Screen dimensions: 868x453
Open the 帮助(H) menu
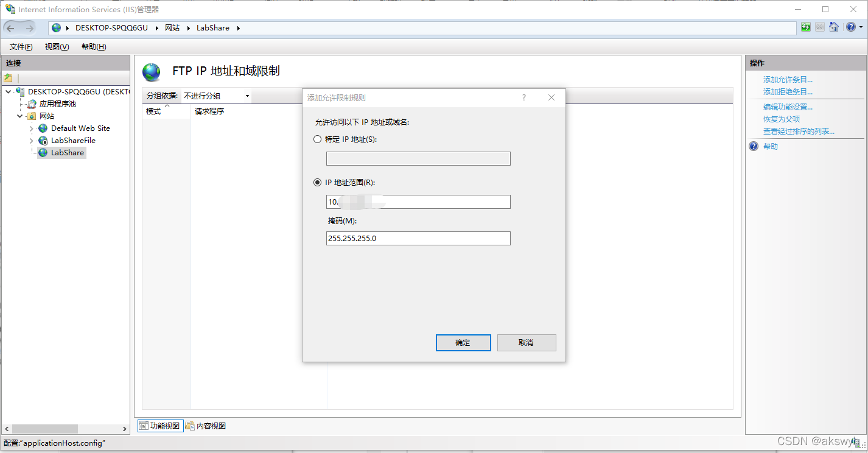pyautogui.click(x=94, y=47)
